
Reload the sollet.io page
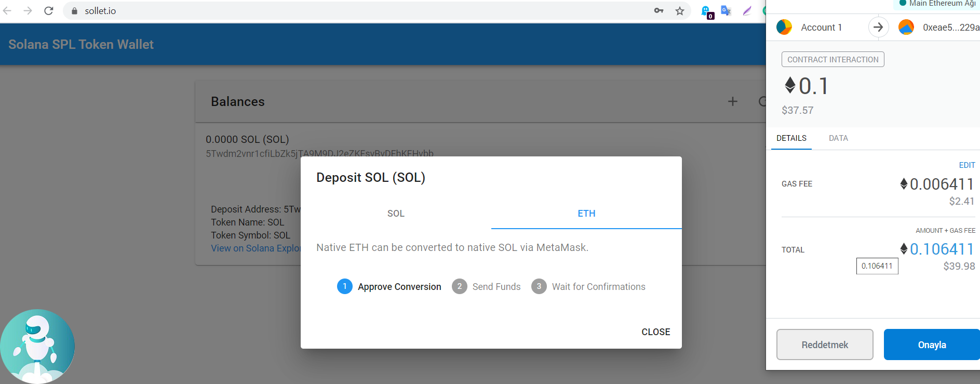[49, 10]
